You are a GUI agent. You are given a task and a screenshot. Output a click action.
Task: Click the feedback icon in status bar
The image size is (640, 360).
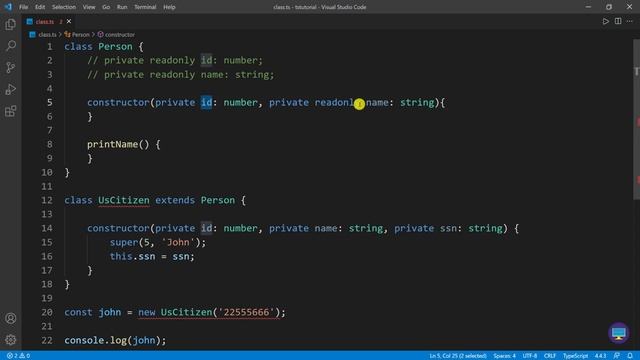tap(617, 356)
